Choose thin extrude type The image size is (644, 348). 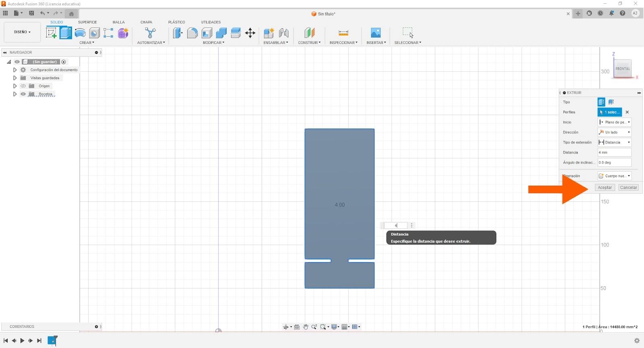tap(611, 102)
